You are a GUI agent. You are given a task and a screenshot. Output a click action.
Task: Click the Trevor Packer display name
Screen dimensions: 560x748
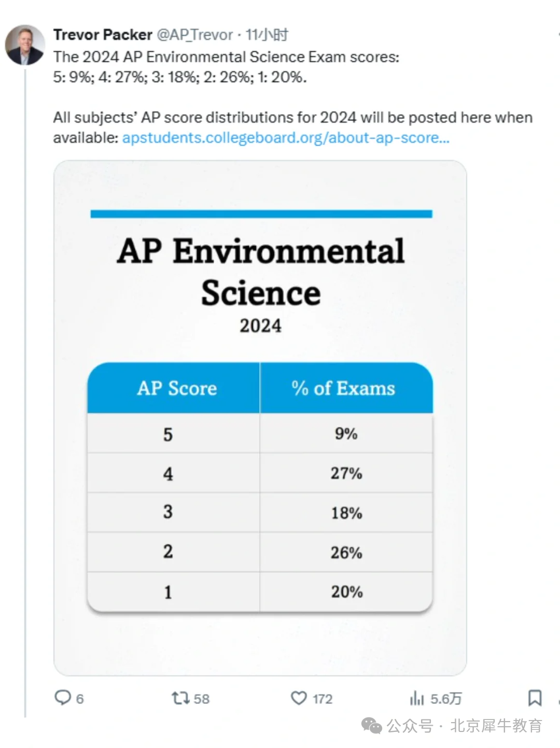click(103, 35)
